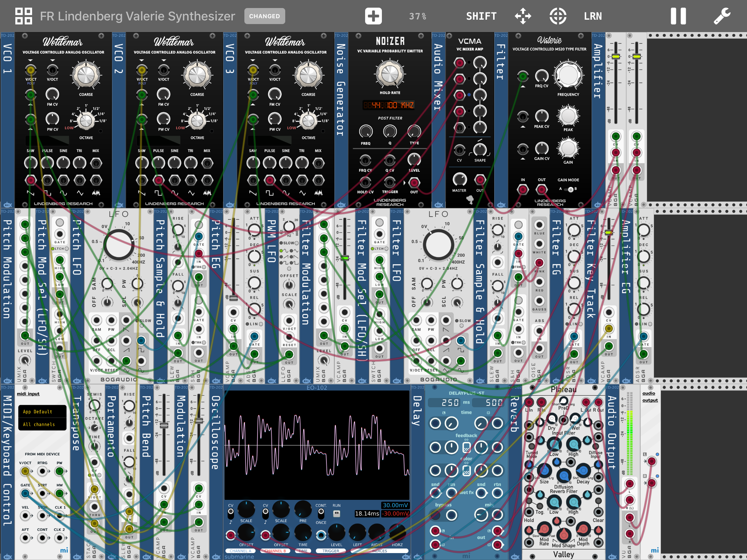747x560 pixels.
Task: Click the Valerie PEAK knob
Action: pos(568,116)
